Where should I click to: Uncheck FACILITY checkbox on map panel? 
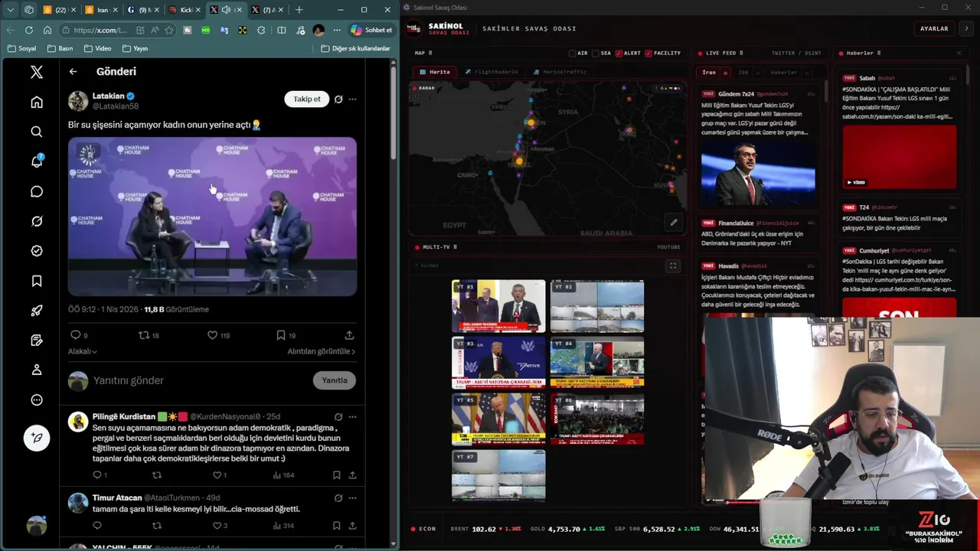pyautogui.click(x=648, y=54)
